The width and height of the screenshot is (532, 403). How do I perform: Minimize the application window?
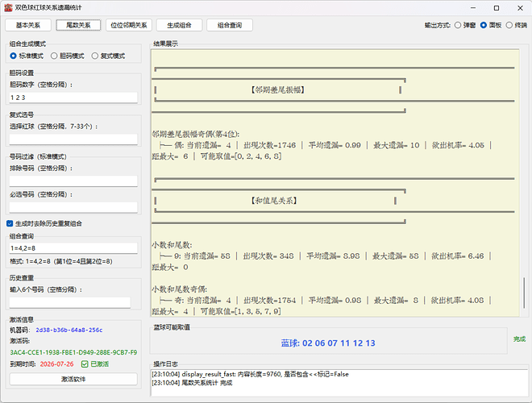click(x=473, y=8)
